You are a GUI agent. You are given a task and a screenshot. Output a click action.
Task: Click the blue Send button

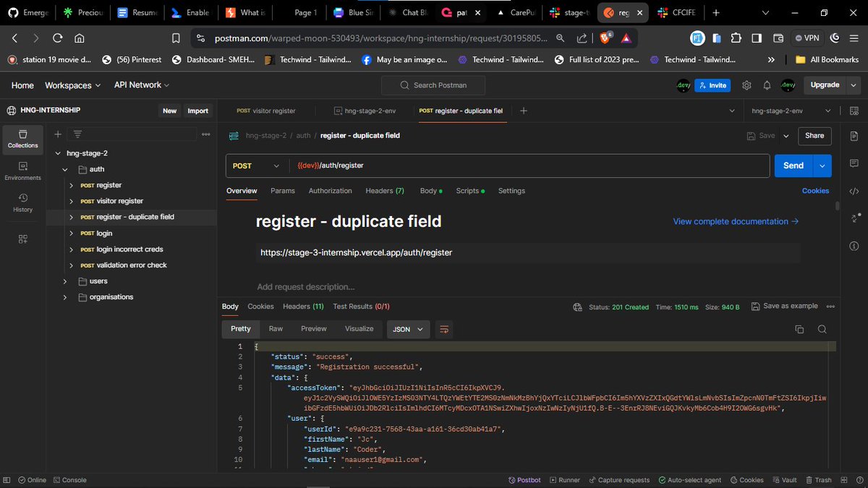[x=793, y=166]
